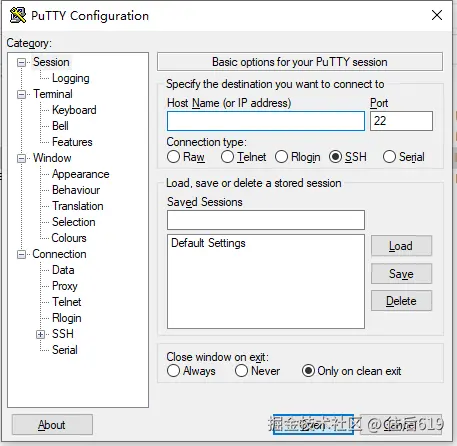This screenshot has width=457, height=446.
Task: Click the Save session button
Action: (x=401, y=274)
